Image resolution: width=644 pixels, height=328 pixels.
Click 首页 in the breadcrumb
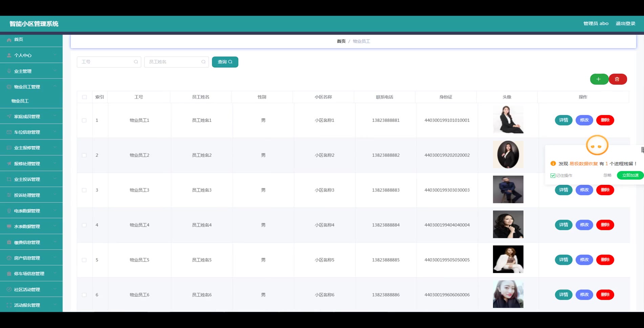pos(341,41)
